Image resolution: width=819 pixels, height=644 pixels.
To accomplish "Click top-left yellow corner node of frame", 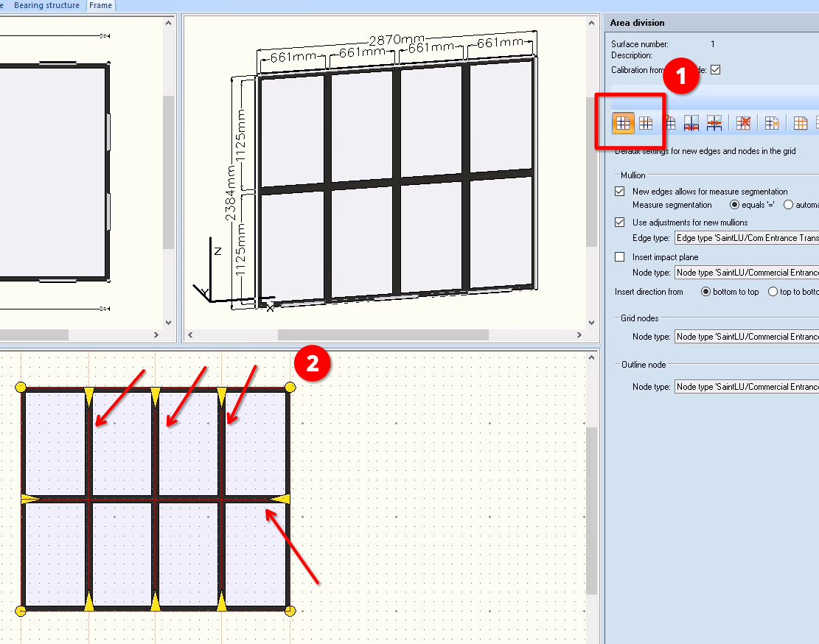I will [21, 387].
